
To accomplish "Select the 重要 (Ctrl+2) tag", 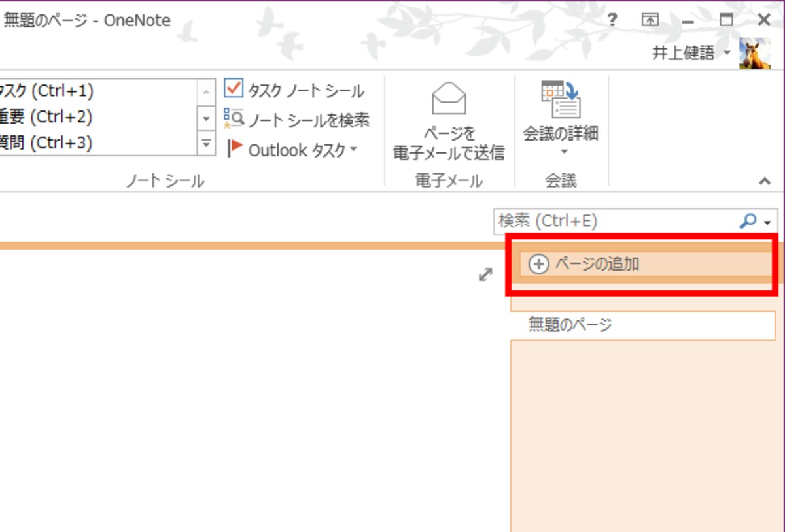I will point(98,117).
